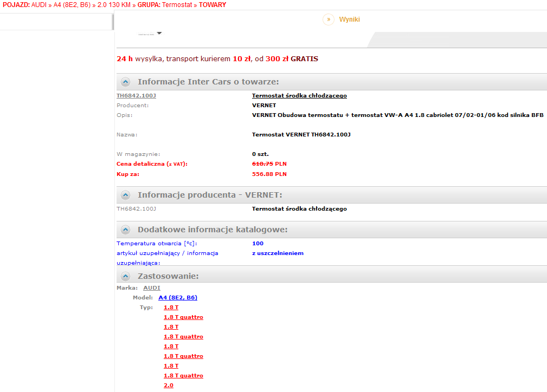Click the W magazynie: label
The image size is (547, 392).
138,154
